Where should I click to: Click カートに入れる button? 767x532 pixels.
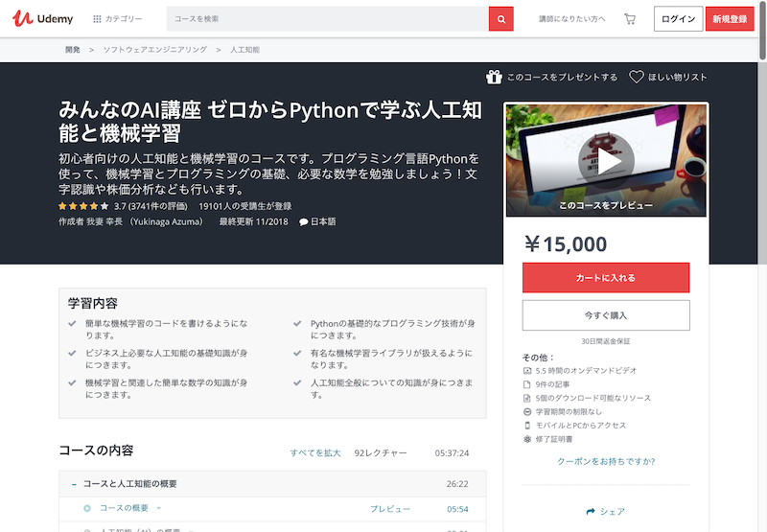(x=606, y=278)
